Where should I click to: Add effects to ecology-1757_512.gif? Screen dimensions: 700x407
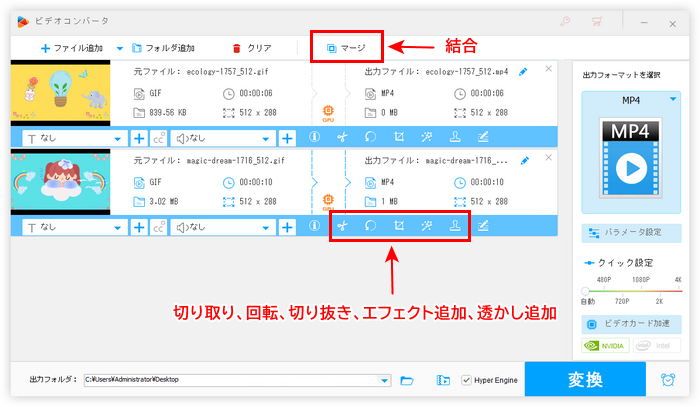427,137
